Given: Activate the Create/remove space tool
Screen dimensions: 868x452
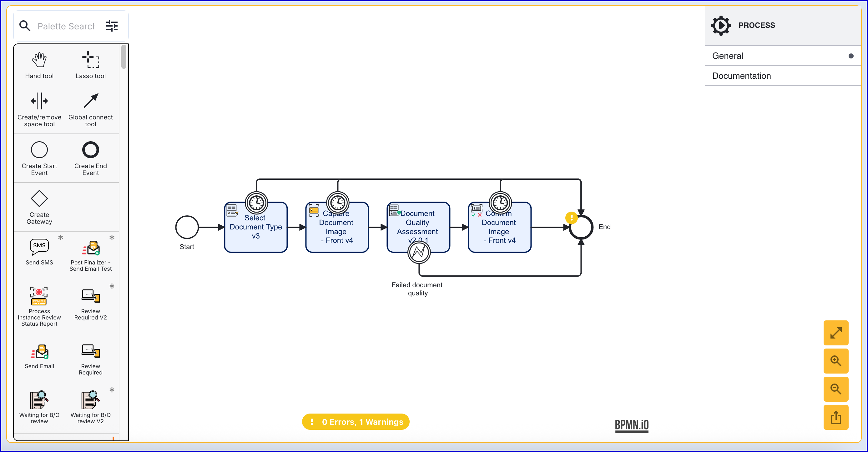Looking at the screenshot, I should [39, 101].
